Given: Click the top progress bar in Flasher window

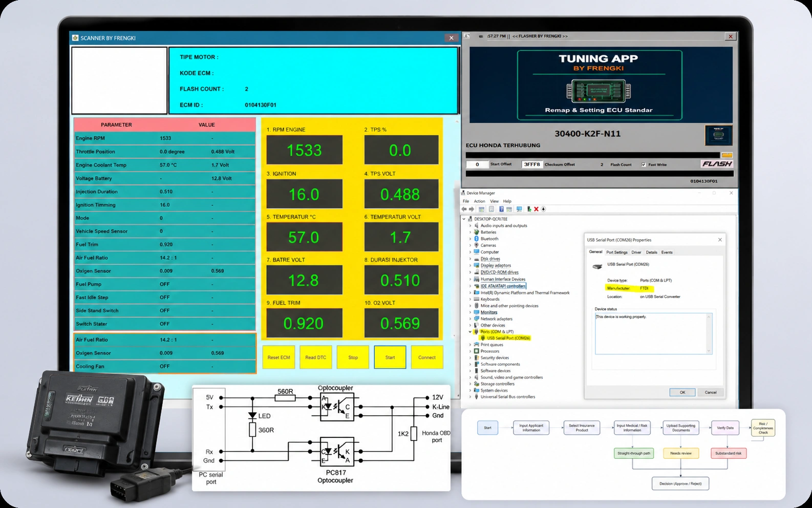Looking at the screenshot, I should coord(592,155).
